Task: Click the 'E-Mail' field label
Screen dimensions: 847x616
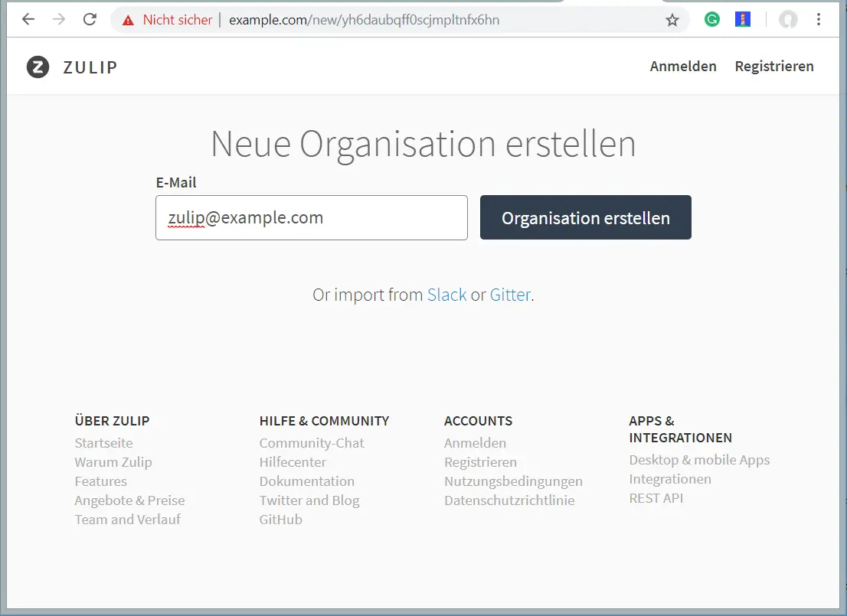Action: point(176,183)
